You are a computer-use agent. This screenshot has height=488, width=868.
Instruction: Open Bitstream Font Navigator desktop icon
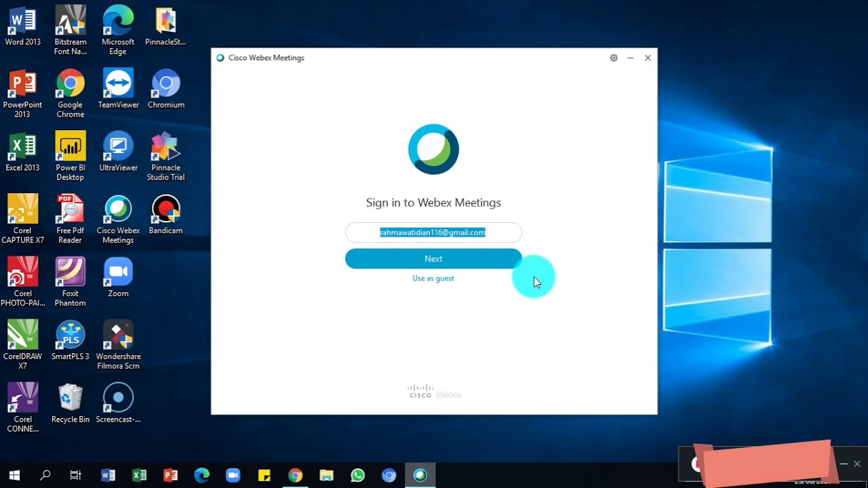(x=71, y=30)
